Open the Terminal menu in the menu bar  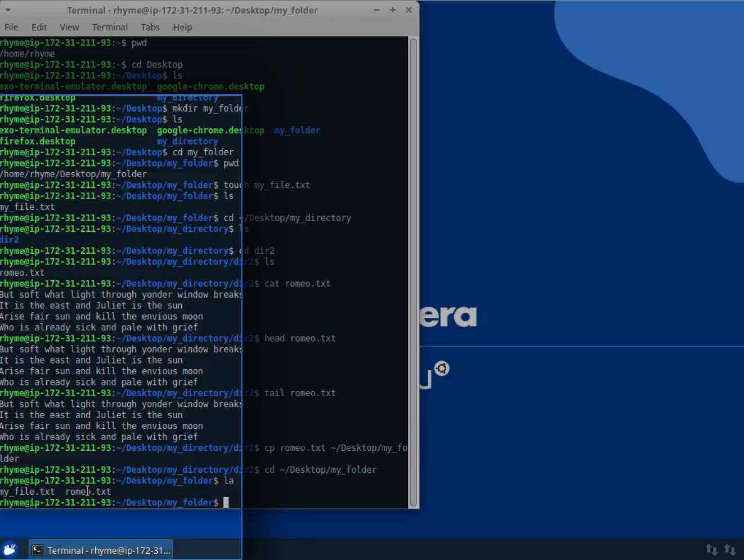pos(110,27)
